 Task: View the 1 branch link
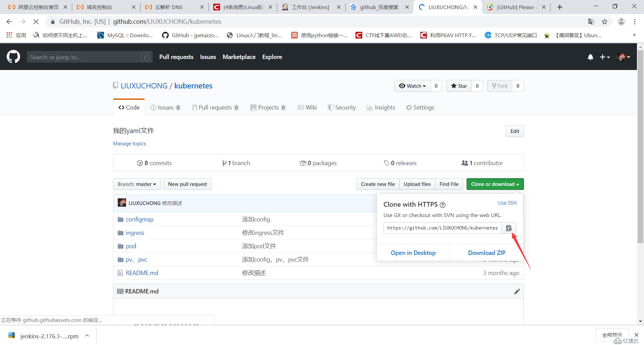(236, 163)
